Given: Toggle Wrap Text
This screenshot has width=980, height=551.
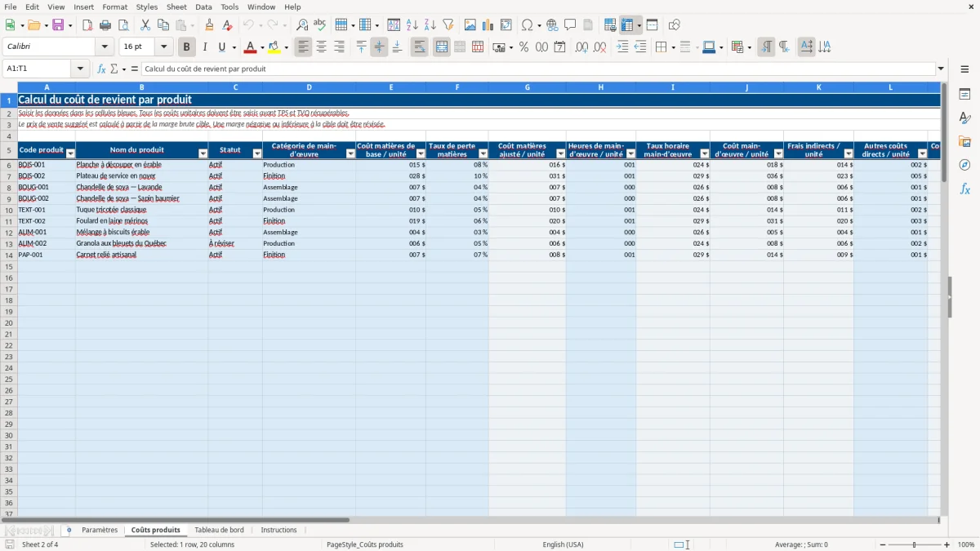Looking at the screenshot, I should (419, 47).
